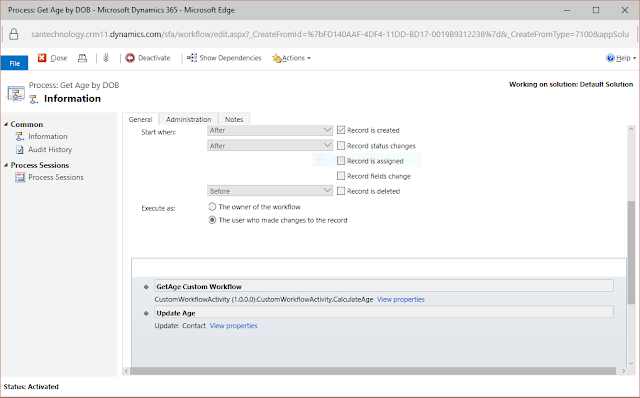Open the Before dropdown for Record is deleted
The width and height of the screenshot is (640, 398).
pyautogui.click(x=270, y=191)
